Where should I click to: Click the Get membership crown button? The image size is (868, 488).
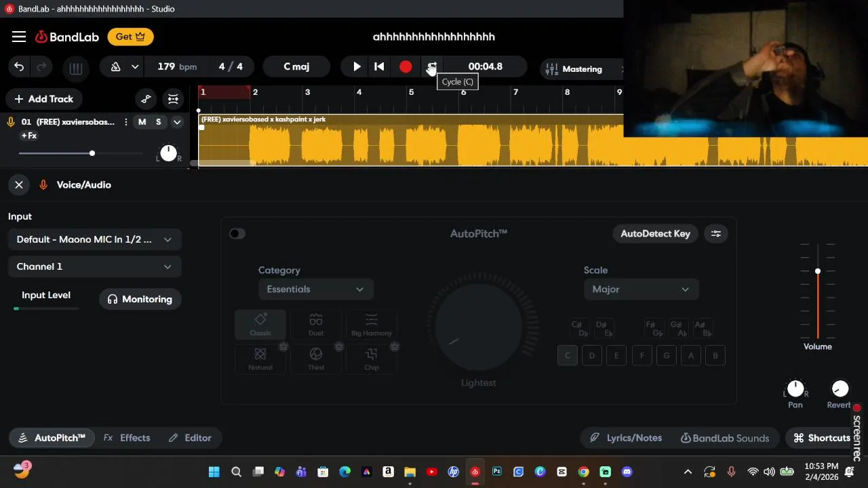point(130,37)
